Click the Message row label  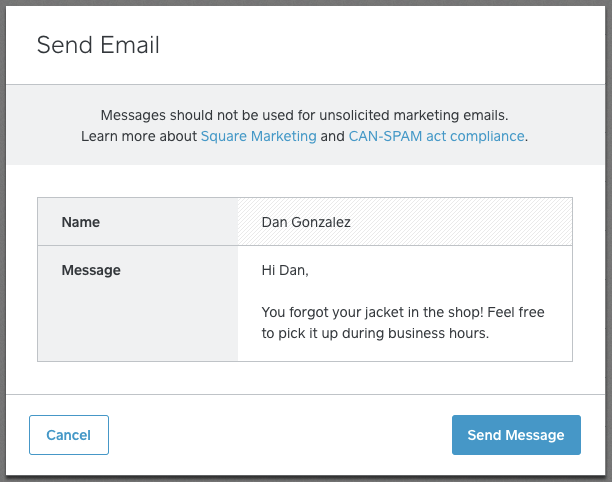click(x=91, y=270)
